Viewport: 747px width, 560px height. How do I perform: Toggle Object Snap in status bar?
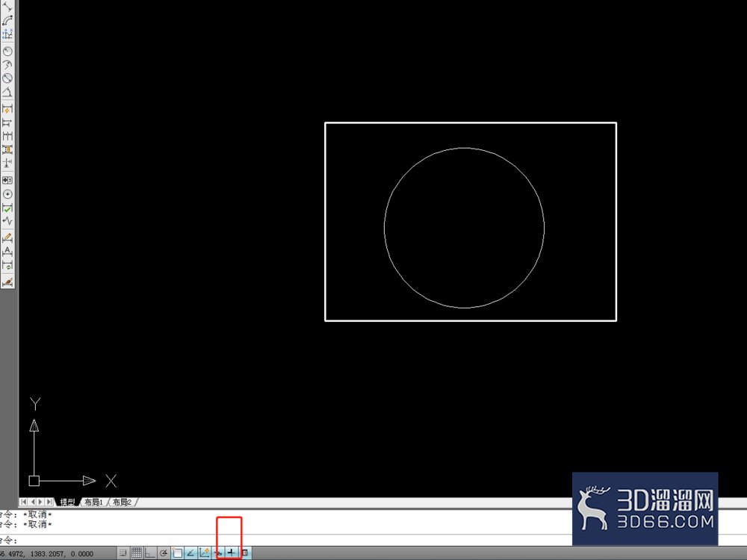[x=177, y=553]
